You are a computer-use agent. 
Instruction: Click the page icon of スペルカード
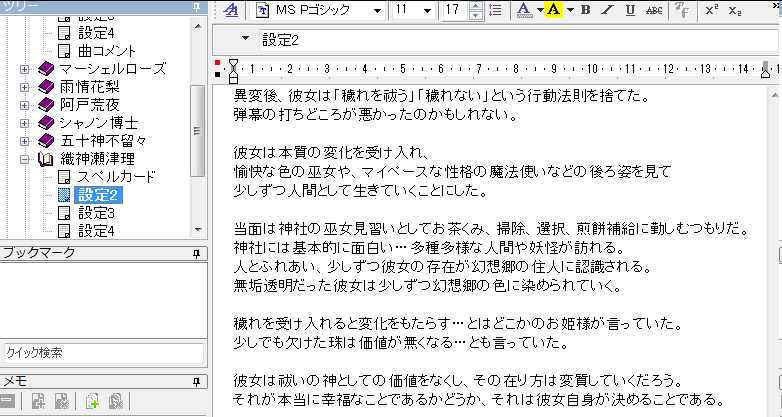[x=64, y=177]
